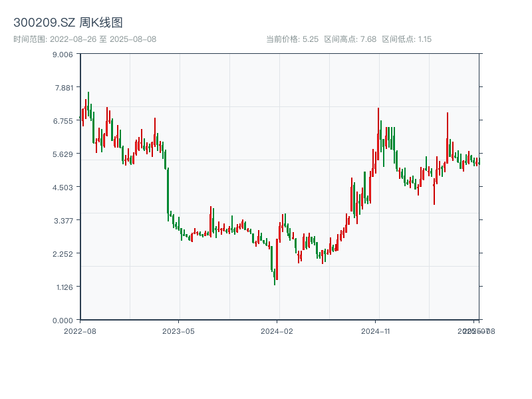Click the chart title 300209.SZ 周K线图
The width and height of the screenshot is (532, 399).
(68, 23)
